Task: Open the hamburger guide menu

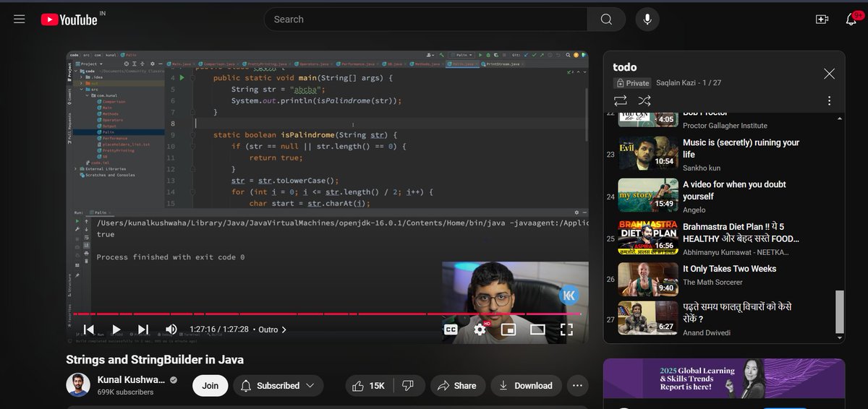Action: click(20, 20)
